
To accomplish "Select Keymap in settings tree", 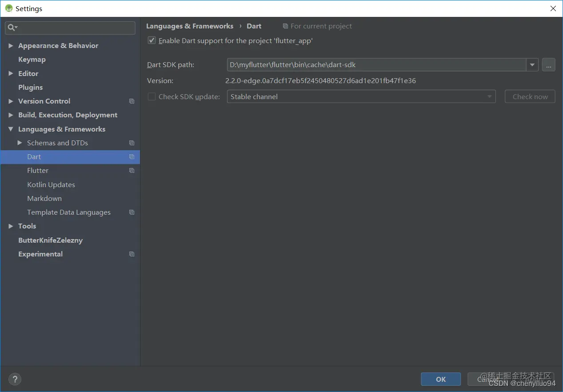I will 32,60.
